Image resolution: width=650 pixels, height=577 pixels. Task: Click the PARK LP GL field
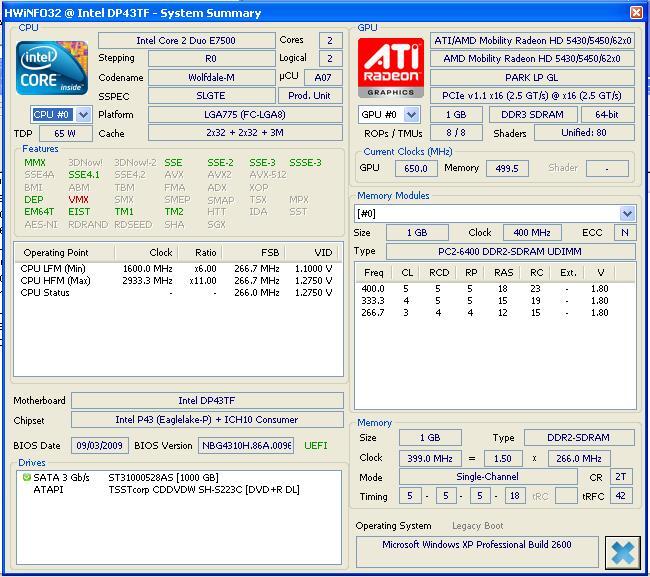532,78
